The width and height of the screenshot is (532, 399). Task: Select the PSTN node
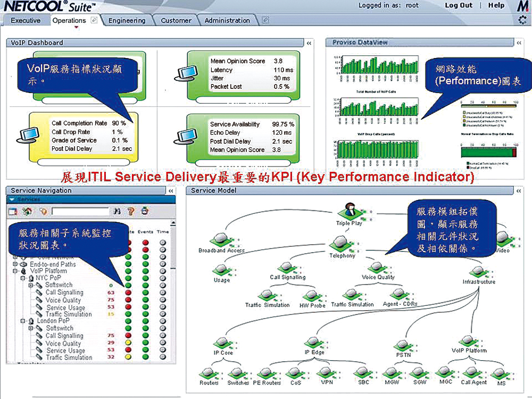(403, 349)
